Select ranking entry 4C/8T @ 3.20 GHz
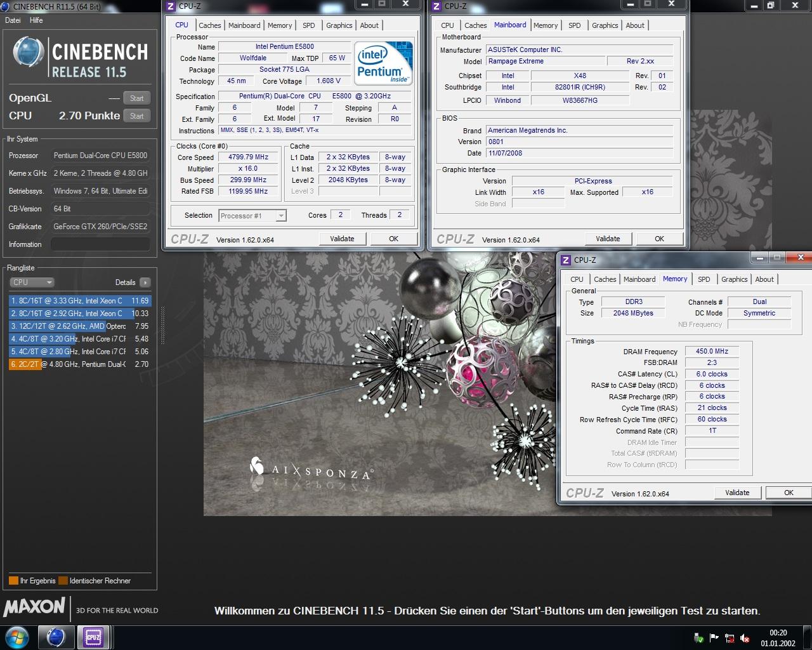Image resolution: width=812 pixels, height=650 pixels. pyautogui.click(x=79, y=339)
